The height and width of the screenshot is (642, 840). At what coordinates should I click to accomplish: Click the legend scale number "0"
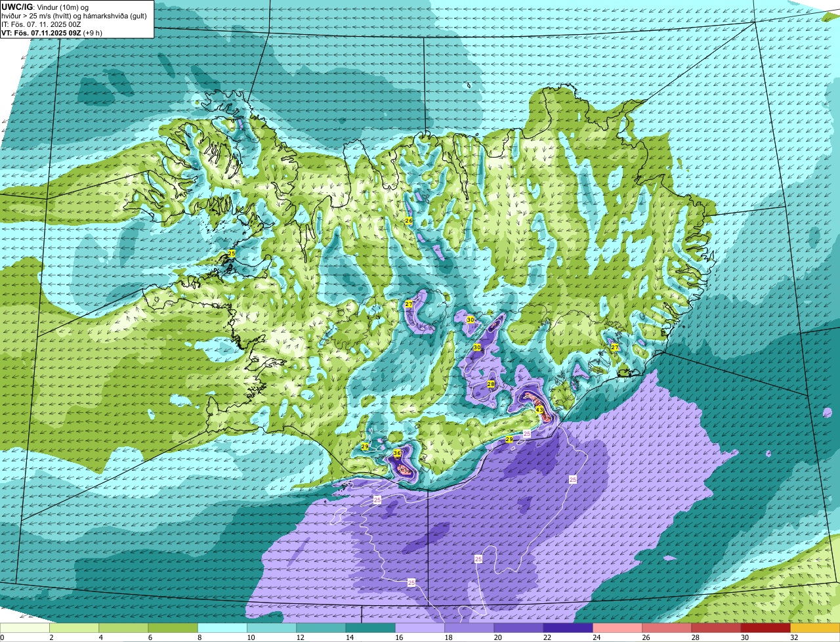(x=1, y=637)
